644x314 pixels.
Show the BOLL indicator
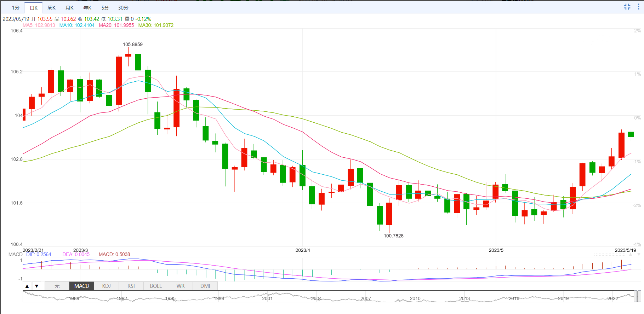156,286
